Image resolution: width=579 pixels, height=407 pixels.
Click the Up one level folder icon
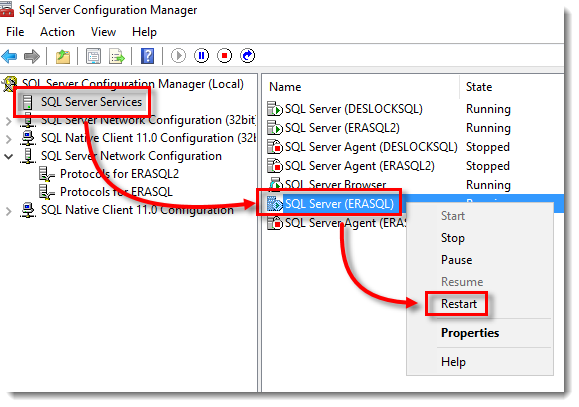coord(63,56)
